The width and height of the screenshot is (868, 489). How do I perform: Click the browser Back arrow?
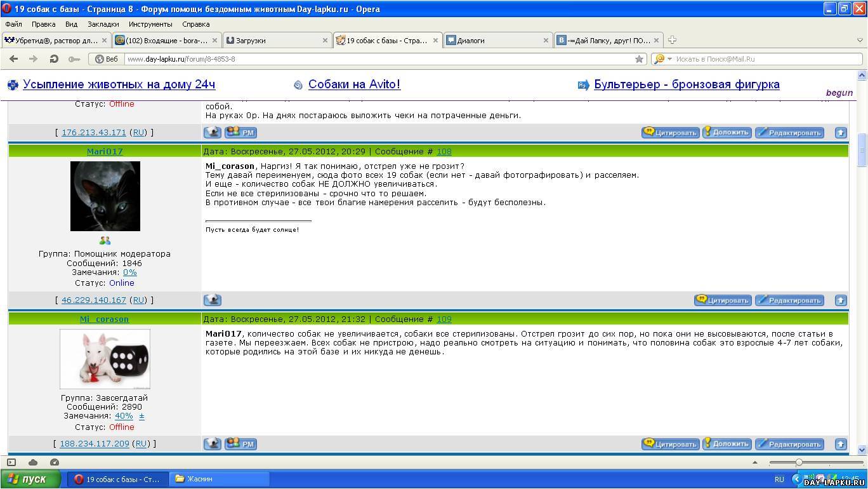[13, 59]
